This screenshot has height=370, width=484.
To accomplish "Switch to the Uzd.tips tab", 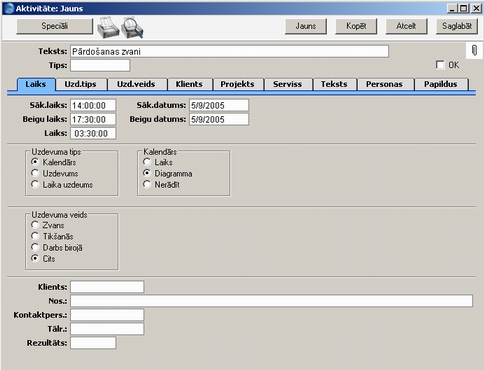I will coord(81,84).
